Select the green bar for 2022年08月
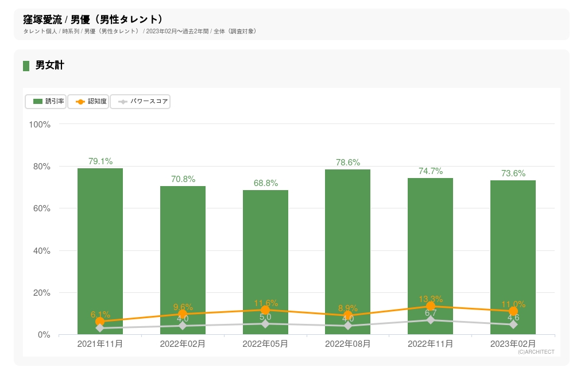Image resolution: width=588 pixels, height=375 pixels. (348, 241)
